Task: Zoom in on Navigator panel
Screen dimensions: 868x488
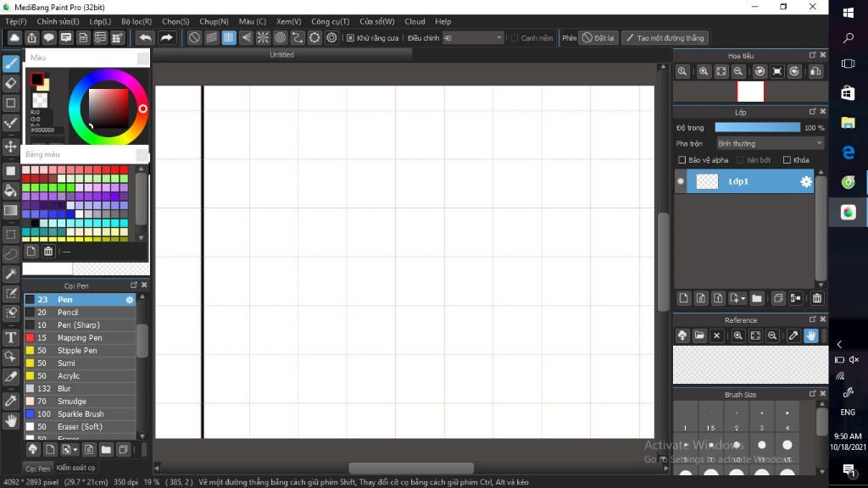Action: click(x=704, y=71)
